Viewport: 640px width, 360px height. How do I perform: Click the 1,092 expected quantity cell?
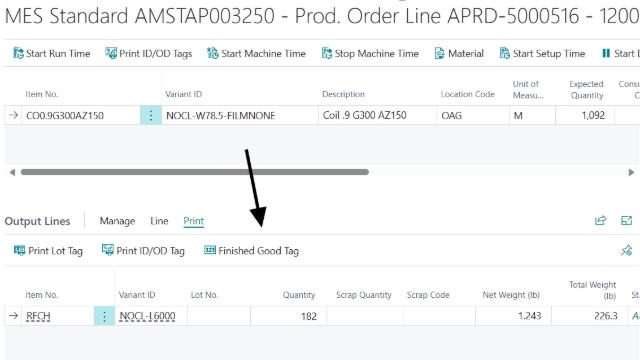coord(585,116)
